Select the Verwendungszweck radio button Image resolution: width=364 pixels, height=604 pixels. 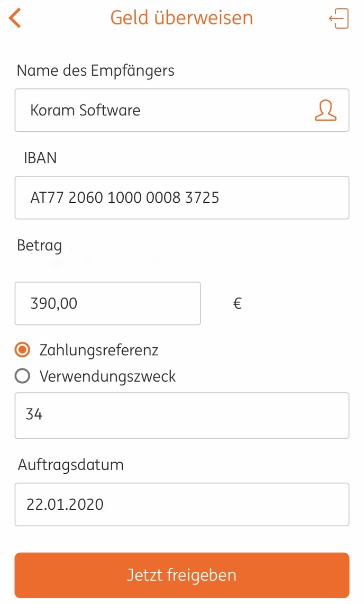(x=22, y=376)
